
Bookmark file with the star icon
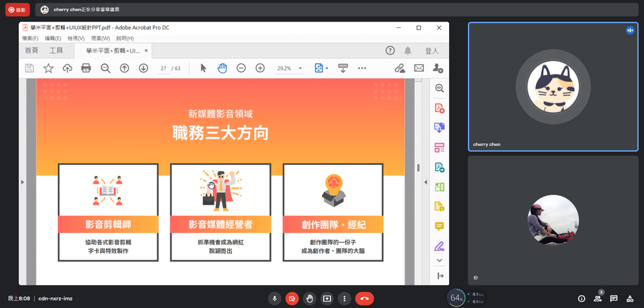(48, 68)
